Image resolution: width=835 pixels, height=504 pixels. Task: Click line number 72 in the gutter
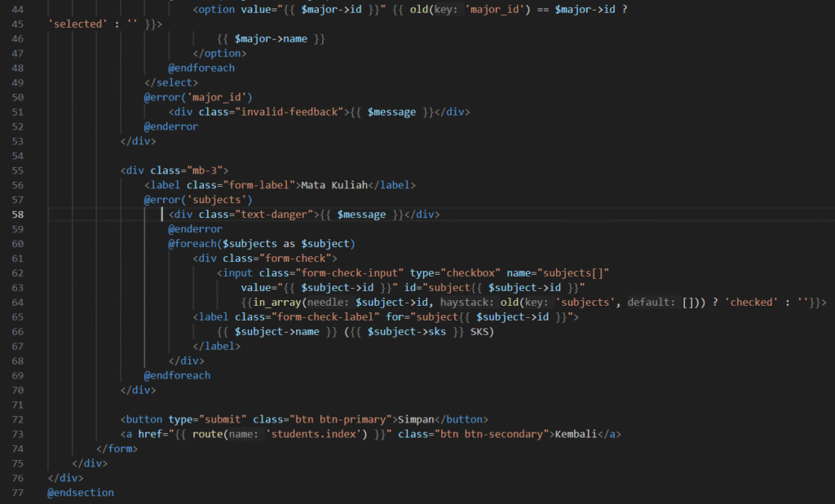tap(17, 419)
